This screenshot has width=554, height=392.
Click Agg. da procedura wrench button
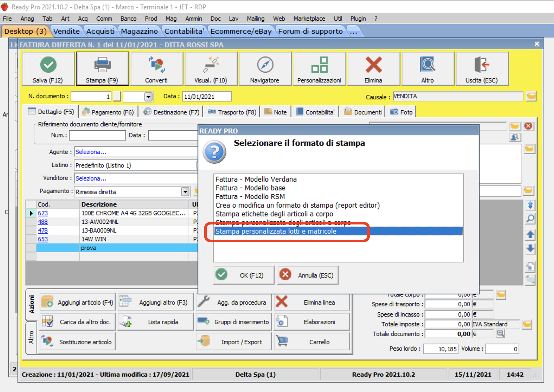[234, 302]
